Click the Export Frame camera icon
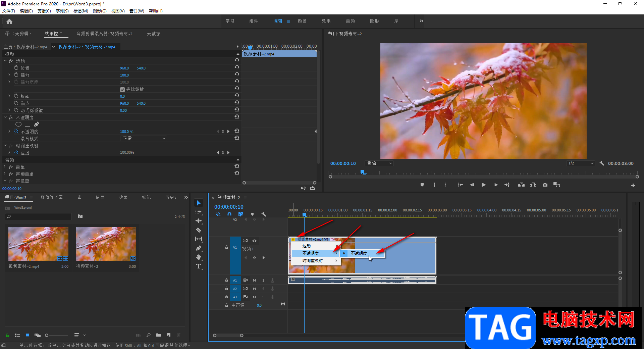The width and height of the screenshot is (644, 349). coord(545,185)
